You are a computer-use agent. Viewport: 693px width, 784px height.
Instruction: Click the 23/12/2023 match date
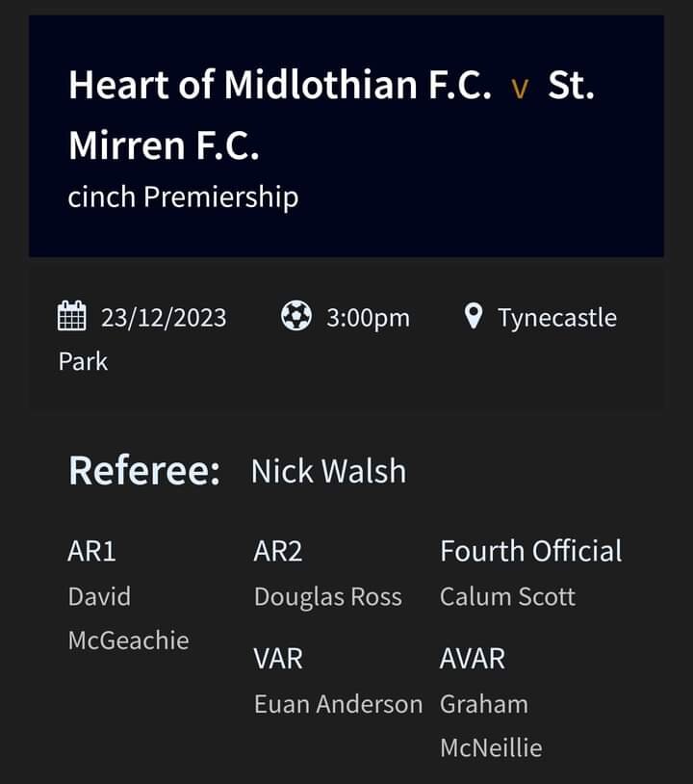click(x=164, y=318)
